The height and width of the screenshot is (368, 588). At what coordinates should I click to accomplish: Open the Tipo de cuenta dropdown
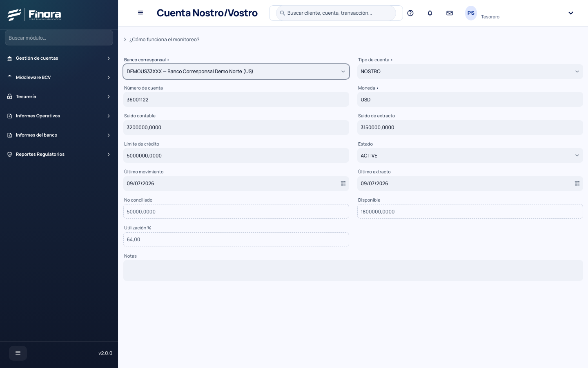470,72
